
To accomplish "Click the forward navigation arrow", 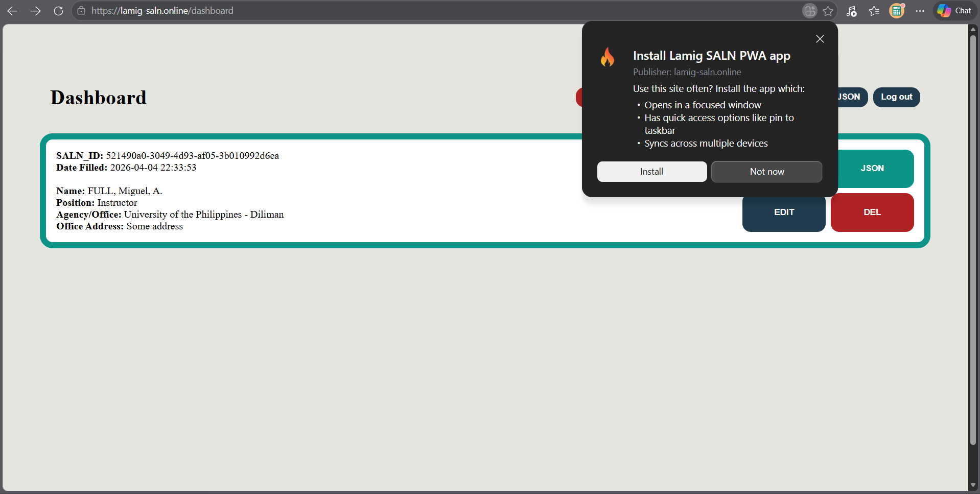I will pyautogui.click(x=35, y=11).
